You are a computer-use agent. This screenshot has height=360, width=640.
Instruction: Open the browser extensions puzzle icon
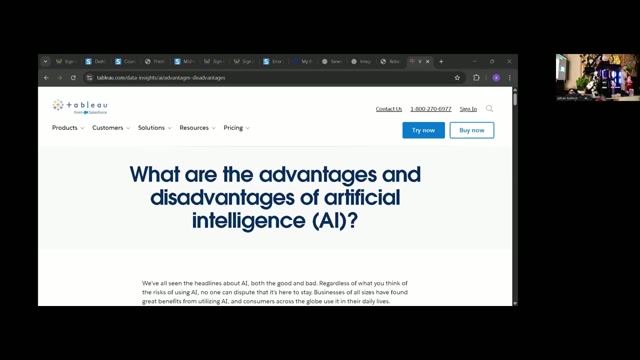click(476, 78)
